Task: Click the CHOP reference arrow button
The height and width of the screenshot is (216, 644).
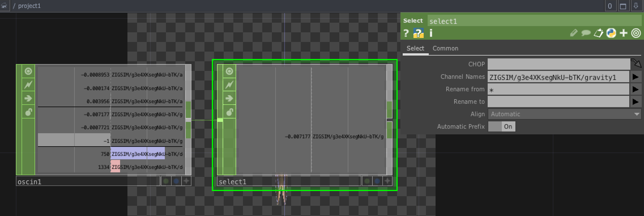Action: click(636, 63)
